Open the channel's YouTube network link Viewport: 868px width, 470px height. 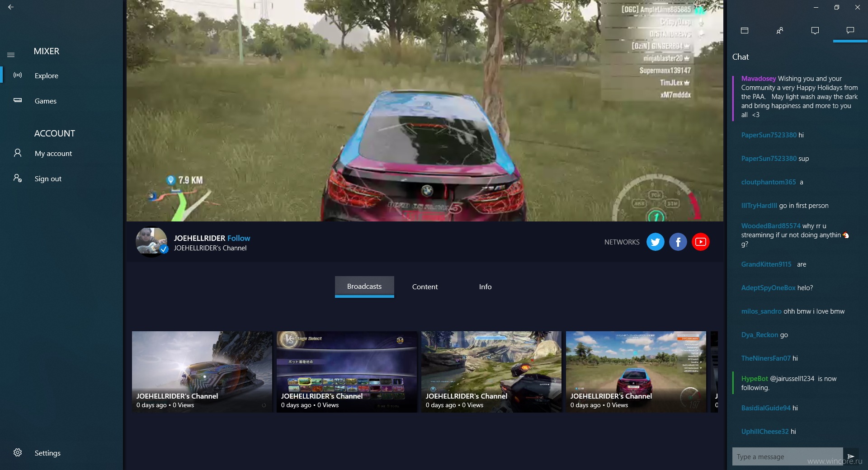(701, 242)
